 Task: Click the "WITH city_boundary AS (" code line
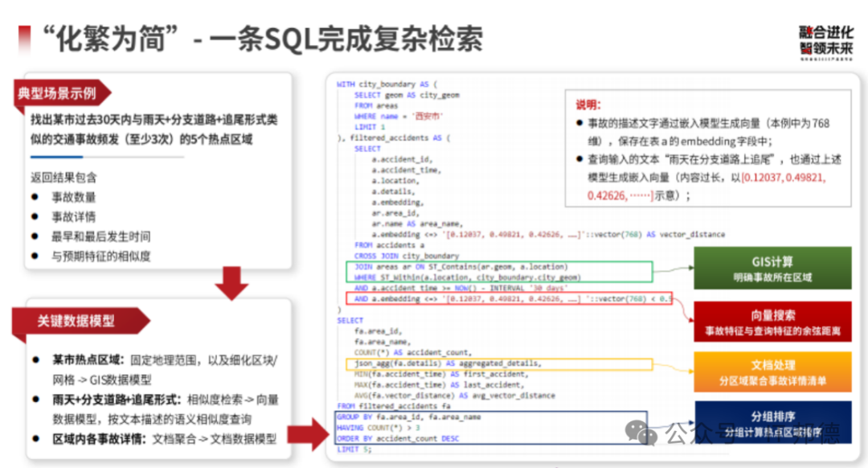tap(387, 84)
